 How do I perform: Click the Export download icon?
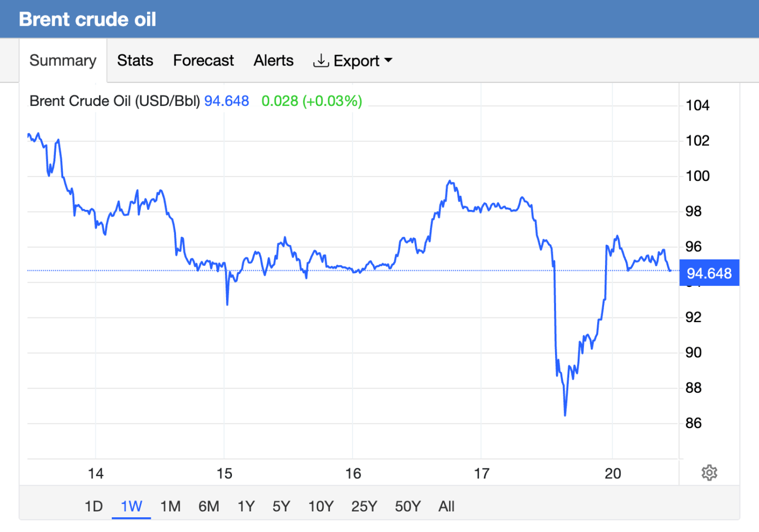320,61
